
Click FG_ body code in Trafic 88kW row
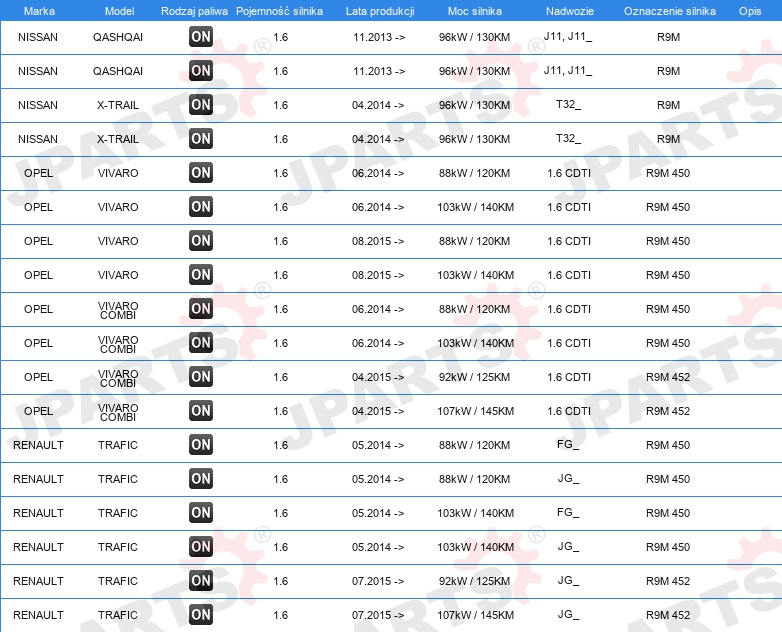tap(568, 444)
